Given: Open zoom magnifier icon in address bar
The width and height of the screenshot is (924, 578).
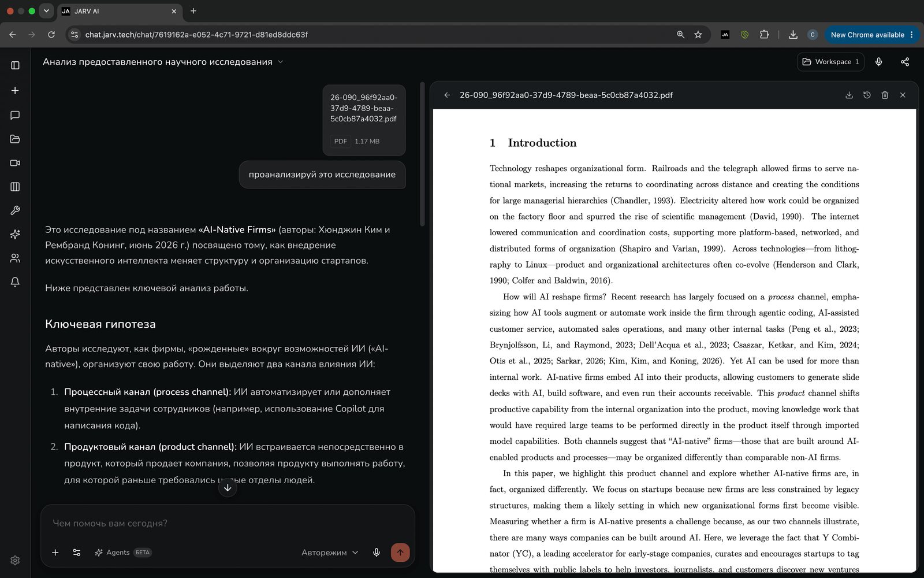Looking at the screenshot, I should click(x=680, y=35).
